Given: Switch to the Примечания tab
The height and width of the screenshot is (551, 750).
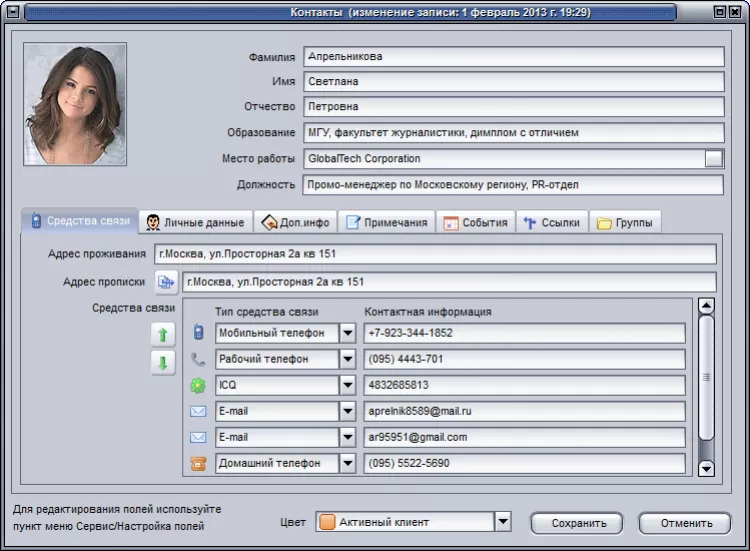Looking at the screenshot, I should coord(386,222).
